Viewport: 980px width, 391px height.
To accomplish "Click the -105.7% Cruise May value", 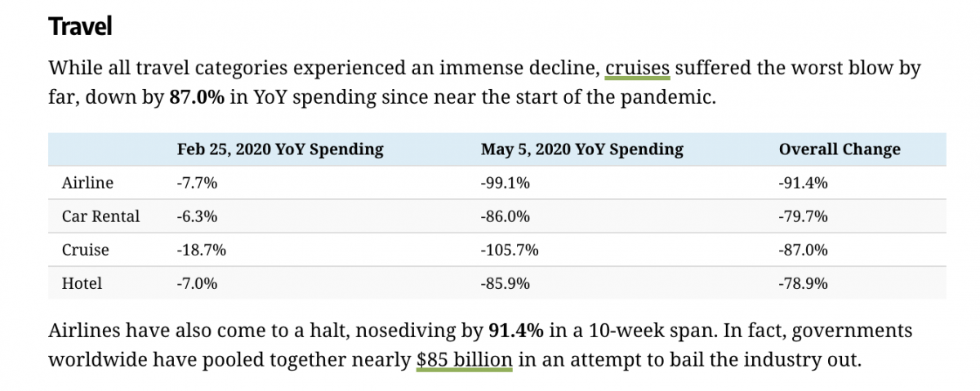I will coord(510,251).
